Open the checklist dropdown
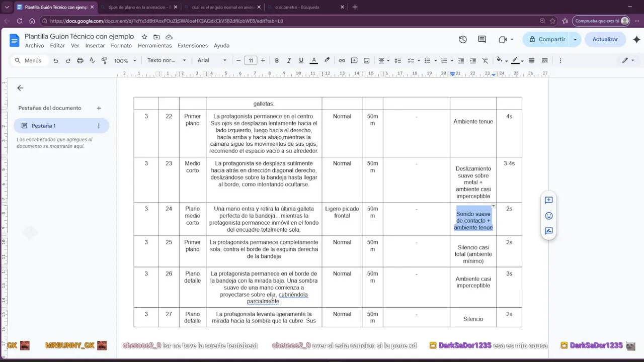 coord(414,60)
